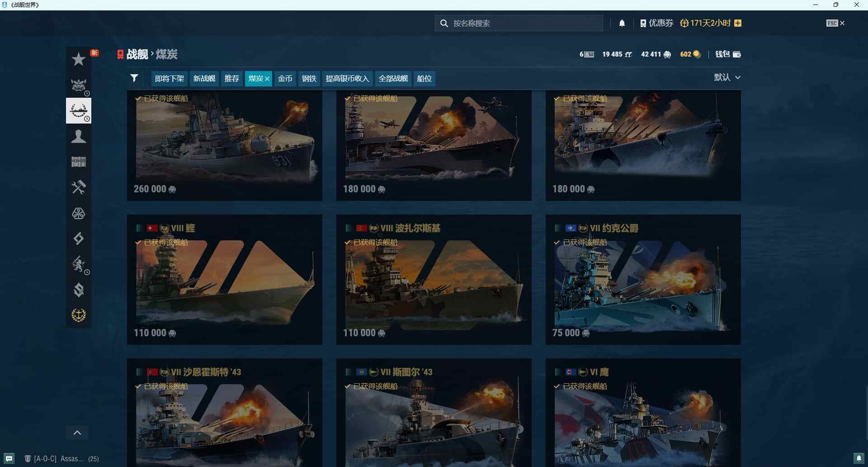The width and height of the screenshot is (868, 467).
Task: Add premium time with plus icon
Action: click(738, 23)
